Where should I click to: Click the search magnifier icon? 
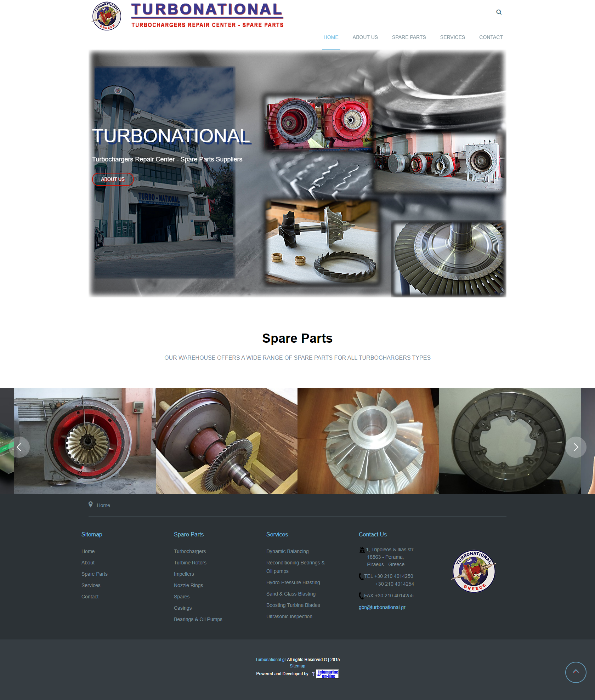(499, 12)
